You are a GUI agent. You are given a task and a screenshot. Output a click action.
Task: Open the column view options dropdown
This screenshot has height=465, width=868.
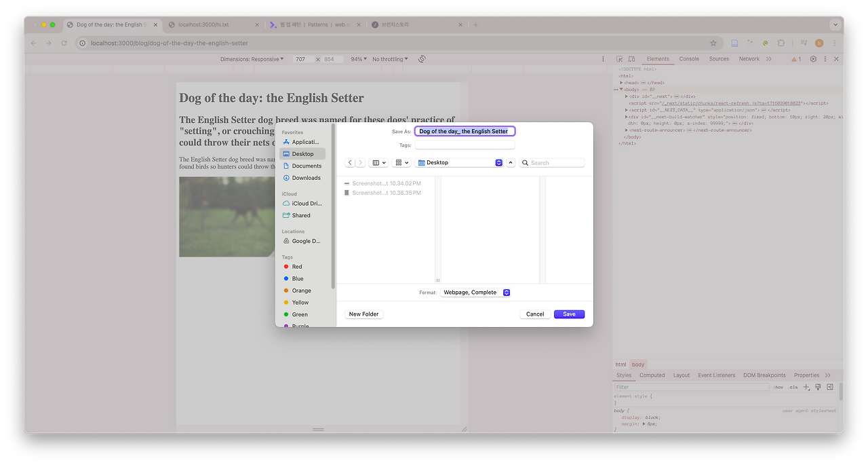(379, 163)
